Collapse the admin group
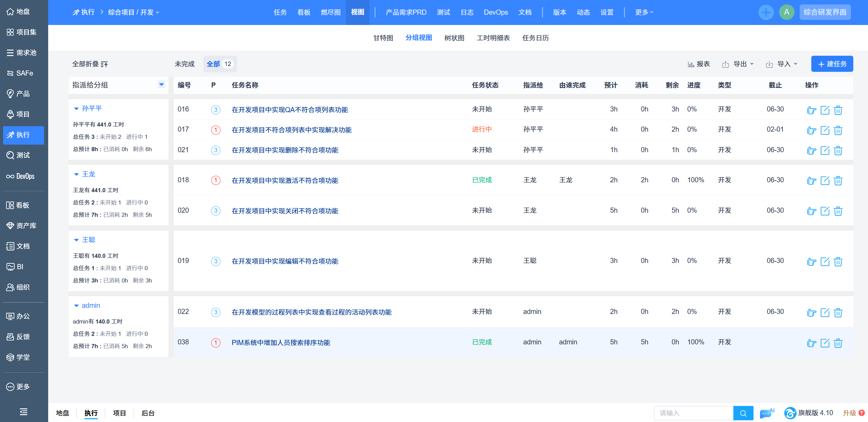868x422 pixels. pos(76,306)
